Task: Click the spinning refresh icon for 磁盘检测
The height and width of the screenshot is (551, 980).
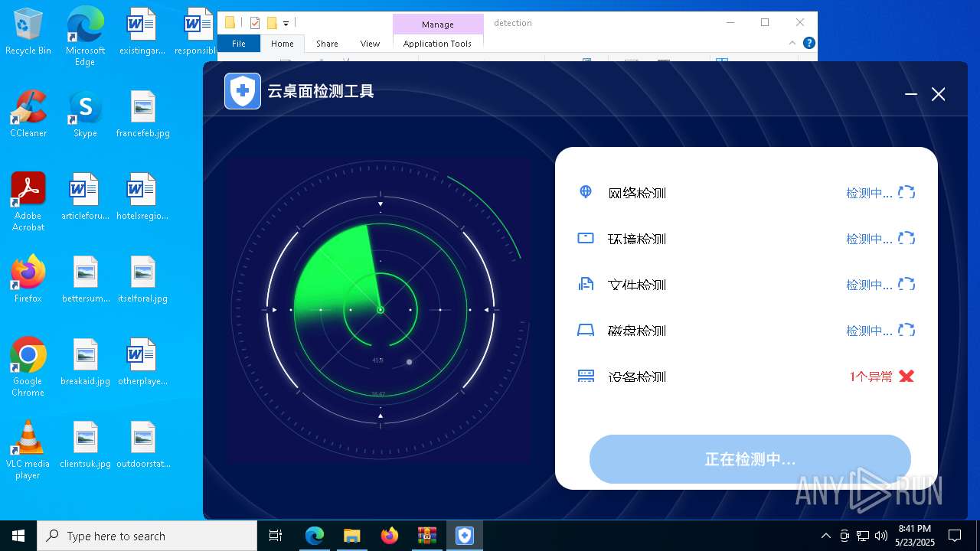Action: (x=906, y=330)
